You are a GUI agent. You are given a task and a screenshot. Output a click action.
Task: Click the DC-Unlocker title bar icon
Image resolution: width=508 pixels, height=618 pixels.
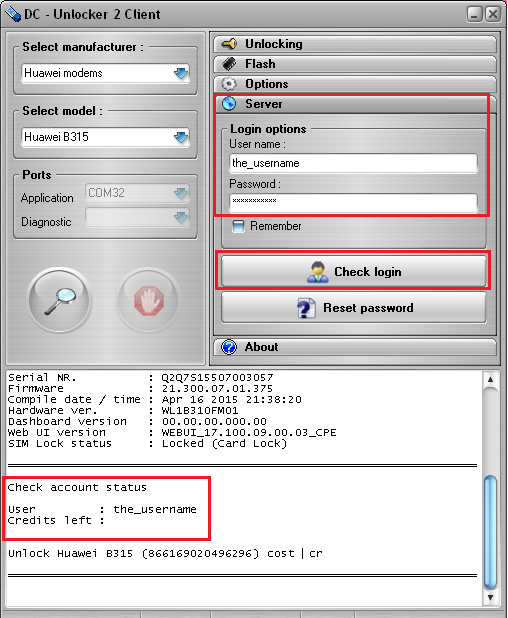click(x=13, y=14)
